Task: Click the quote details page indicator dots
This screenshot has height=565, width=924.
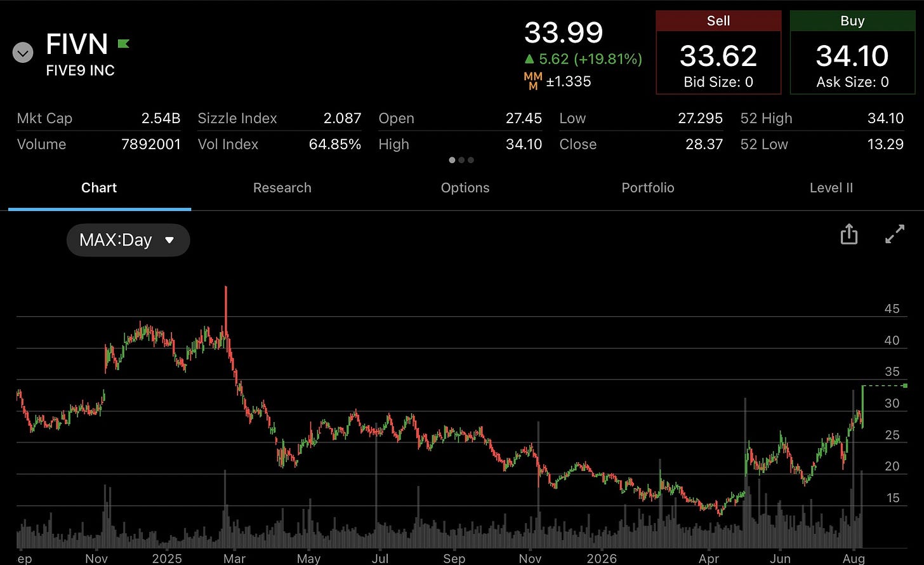Action: coord(461,160)
